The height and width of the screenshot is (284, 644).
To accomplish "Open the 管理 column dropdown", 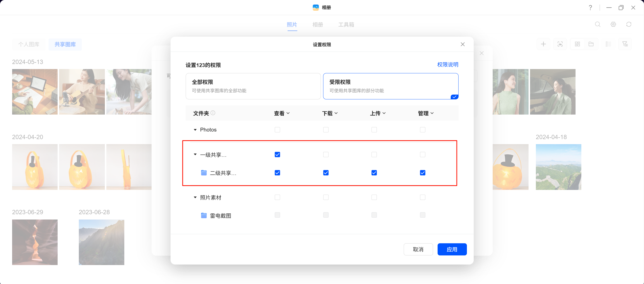I will (426, 113).
